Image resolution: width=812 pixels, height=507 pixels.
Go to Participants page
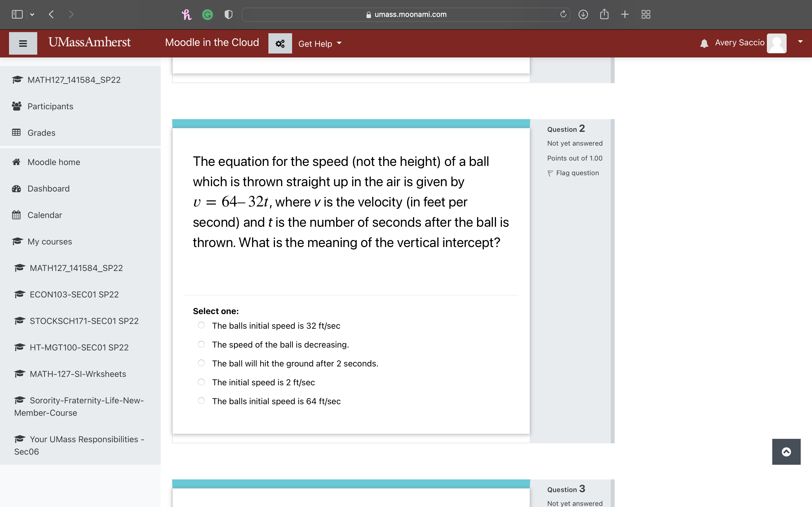coord(50,106)
